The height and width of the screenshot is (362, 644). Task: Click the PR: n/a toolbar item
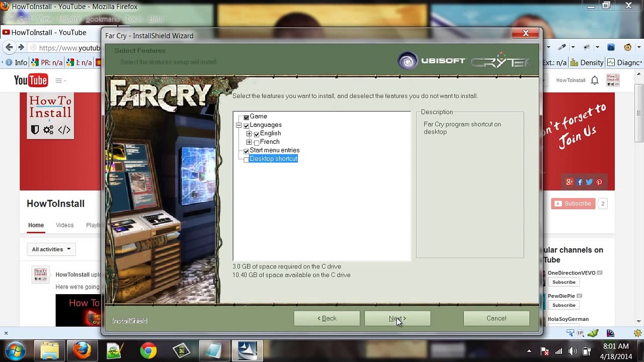pos(47,63)
